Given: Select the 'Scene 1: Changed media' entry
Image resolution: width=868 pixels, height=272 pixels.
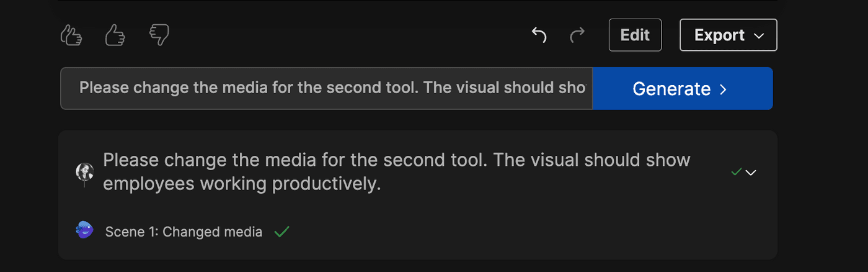Looking at the screenshot, I should click(184, 232).
